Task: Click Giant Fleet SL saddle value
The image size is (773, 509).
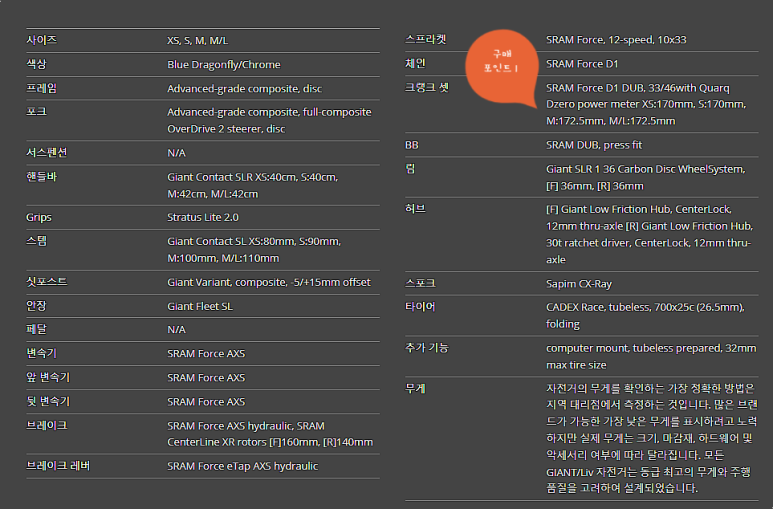Action: (200, 306)
